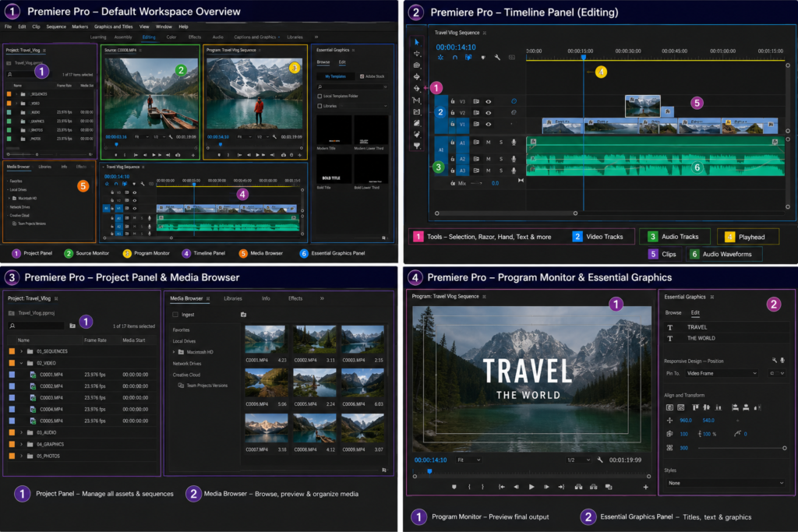Viewport: 798px width, 532px height.
Task: Select the Selection arrow tool in section 2 toolbar
Action: coord(417,42)
